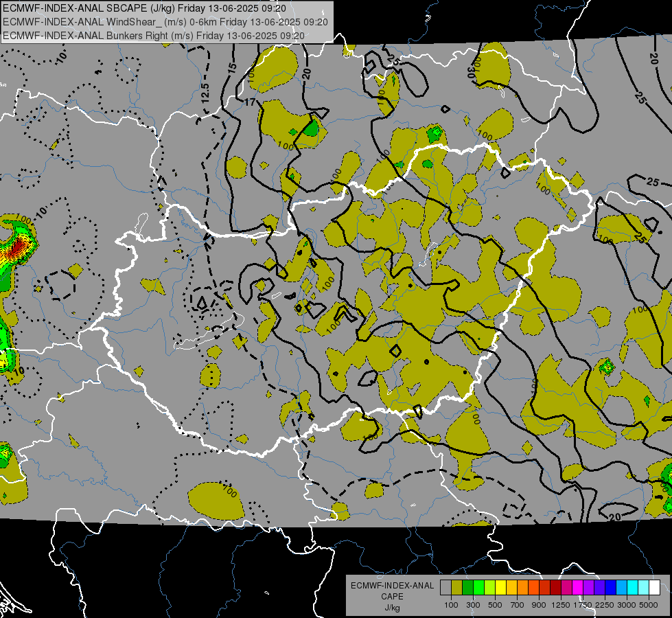
Task: Select the yellow legend swatch at 500
Action: point(500,587)
